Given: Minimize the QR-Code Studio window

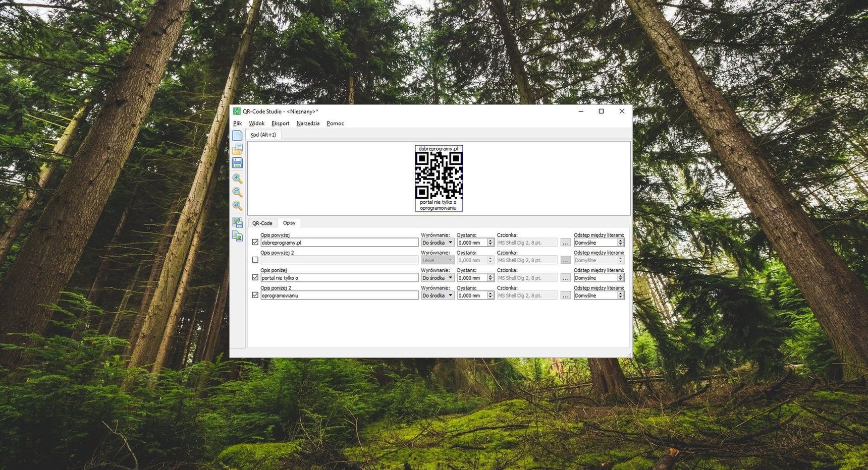Looking at the screenshot, I should pyautogui.click(x=581, y=111).
